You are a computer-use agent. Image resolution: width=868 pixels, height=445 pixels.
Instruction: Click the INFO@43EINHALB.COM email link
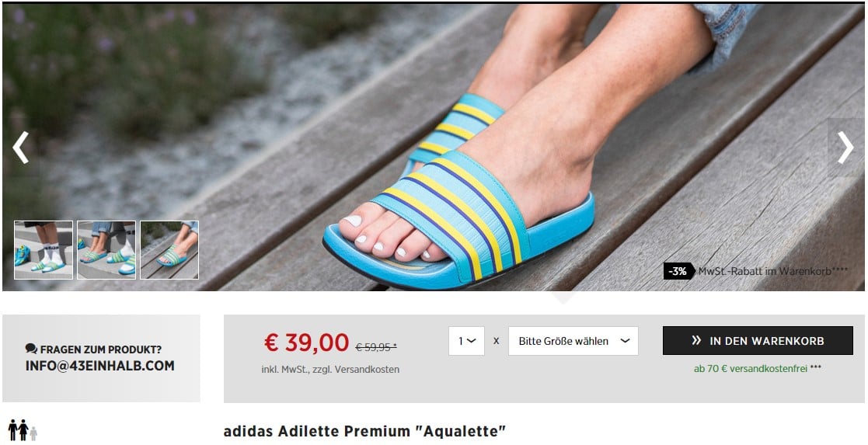tap(100, 366)
